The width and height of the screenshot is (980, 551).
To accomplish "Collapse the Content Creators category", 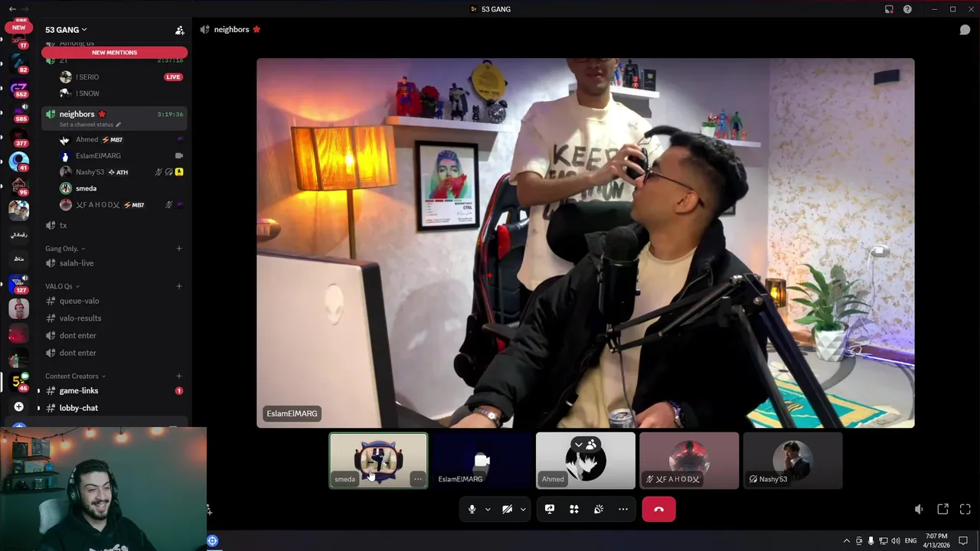I will (75, 376).
